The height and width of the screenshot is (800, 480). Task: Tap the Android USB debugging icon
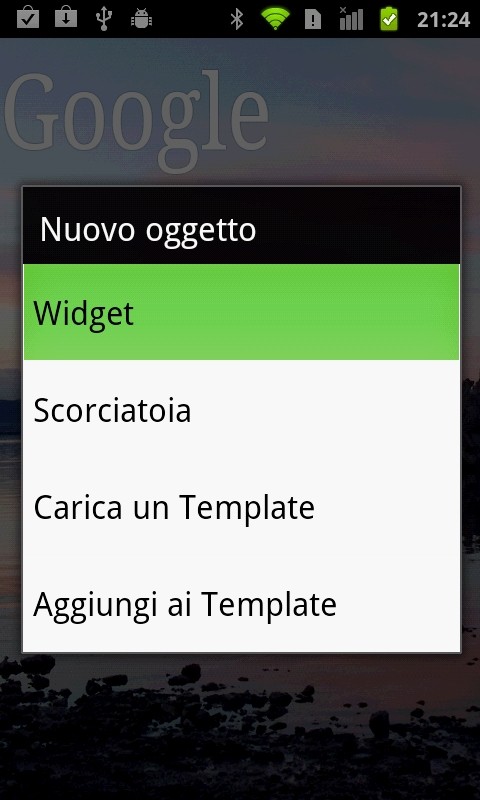click(141, 19)
